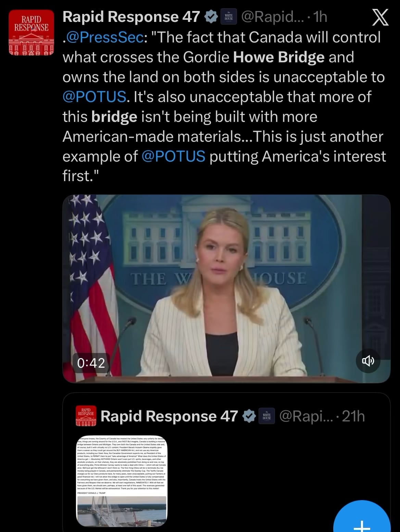Click the blue verified badge in main post
This screenshot has height=532, width=400.
[x=211, y=17]
